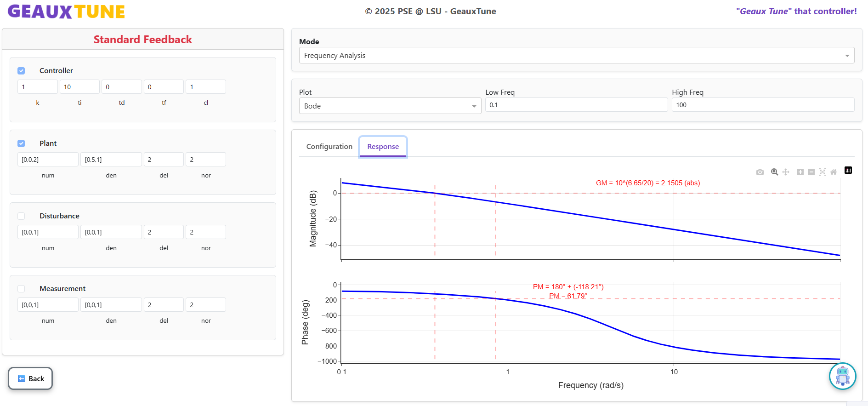This screenshot has width=868, height=406.
Task: Click the Low Freq field showing 0.1
Action: tap(577, 105)
